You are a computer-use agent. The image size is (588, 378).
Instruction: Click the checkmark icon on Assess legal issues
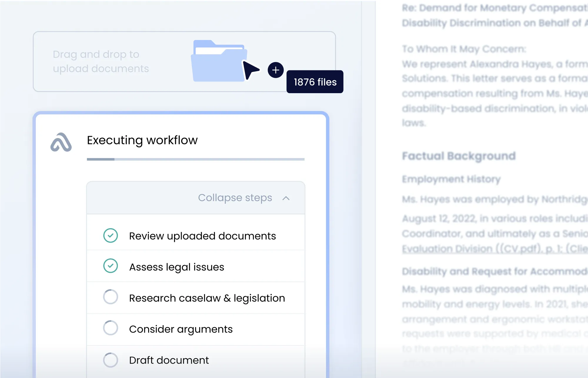pyautogui.click(x=111, y=267)
